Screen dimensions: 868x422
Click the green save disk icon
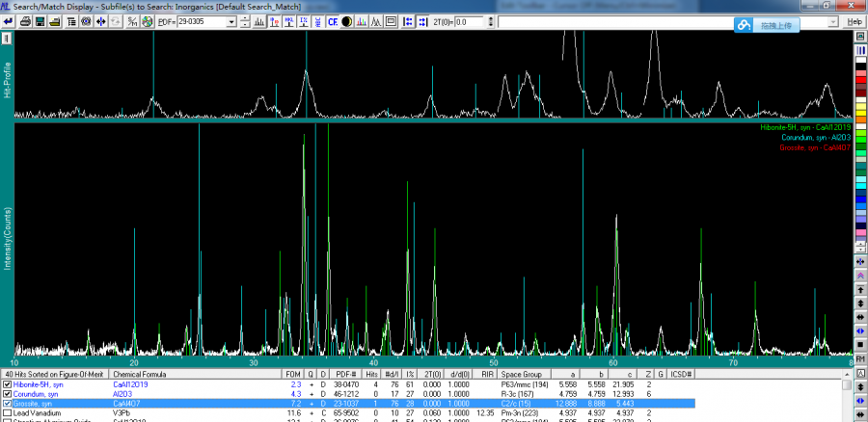41,21
